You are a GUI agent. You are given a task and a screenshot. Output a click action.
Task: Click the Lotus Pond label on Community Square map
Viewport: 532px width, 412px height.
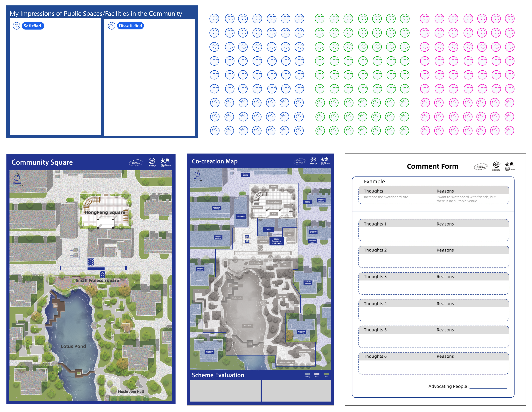coord(73,346)
